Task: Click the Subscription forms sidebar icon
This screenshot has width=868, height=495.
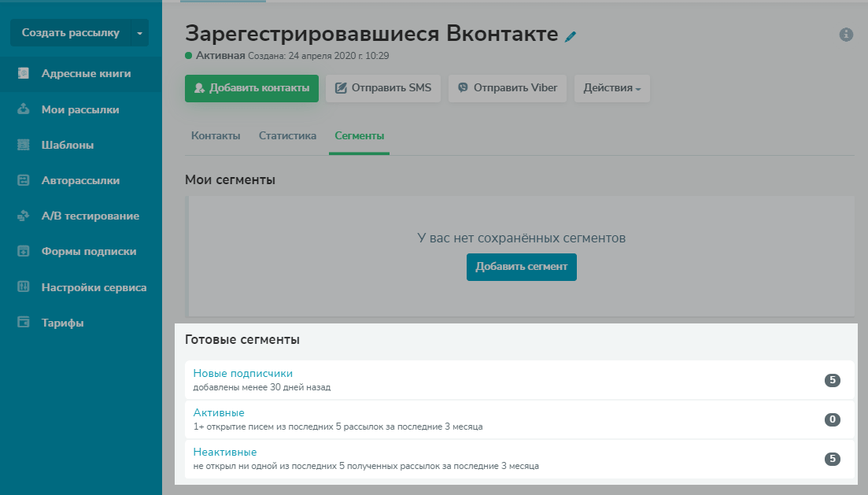Action: tap(24, 252)
